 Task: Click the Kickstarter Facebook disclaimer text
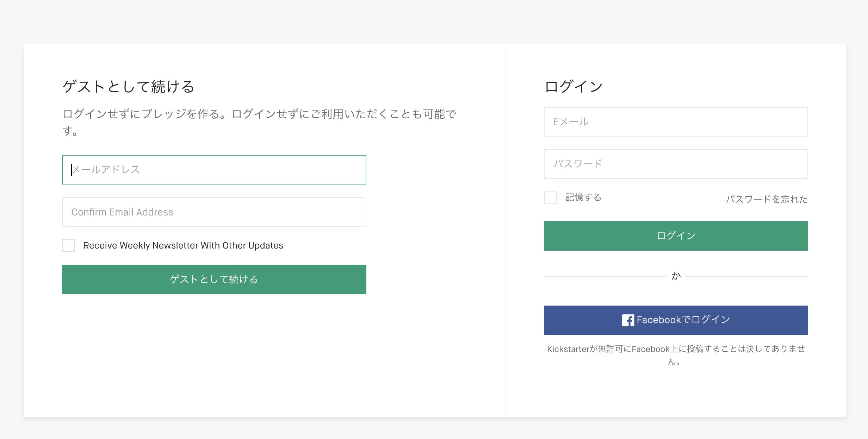pyautogui.click(x=676, y=355)
